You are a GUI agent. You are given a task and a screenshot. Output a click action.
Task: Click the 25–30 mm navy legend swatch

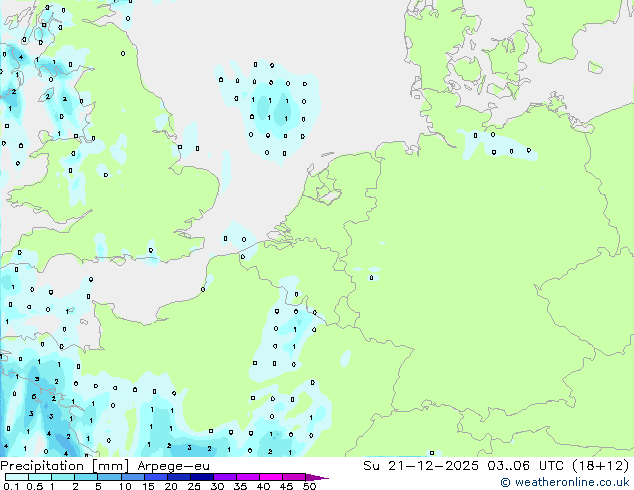(201, 477)
